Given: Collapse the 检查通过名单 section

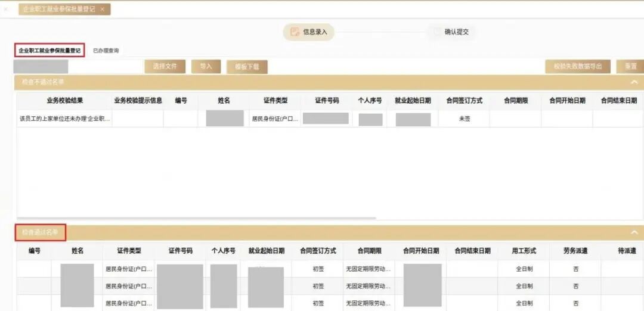Looking at the screenshot, I should [x=634, y=232].
